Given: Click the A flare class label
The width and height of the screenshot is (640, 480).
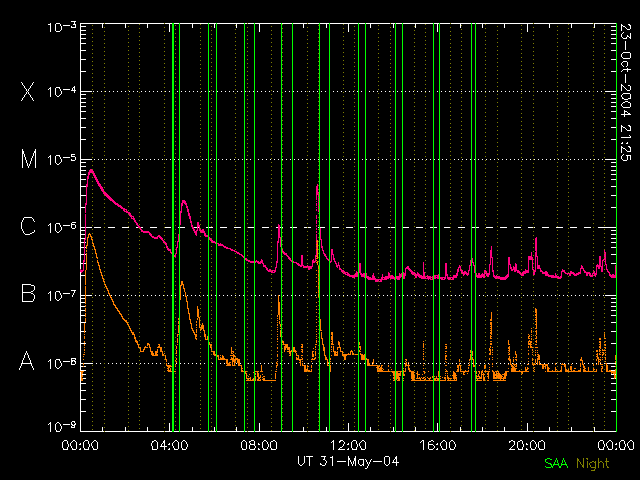Looking at the screenshot, I should coord(27,361).
